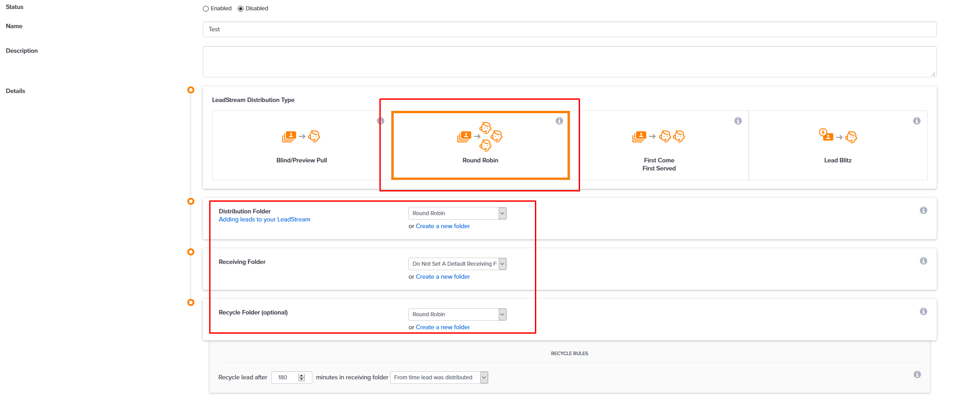This screenshot has height=399, width=980.
Task: Click the stepper arrows on the 180 minutes field
Action: pos(302,378)
